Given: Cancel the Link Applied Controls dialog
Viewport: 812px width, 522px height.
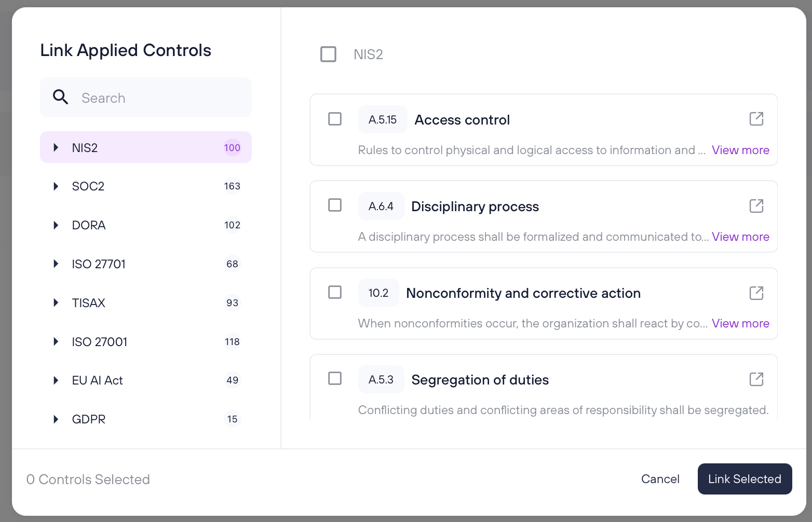Looking at the screenshot, I should pyautogui.click(x=660, y=479).
